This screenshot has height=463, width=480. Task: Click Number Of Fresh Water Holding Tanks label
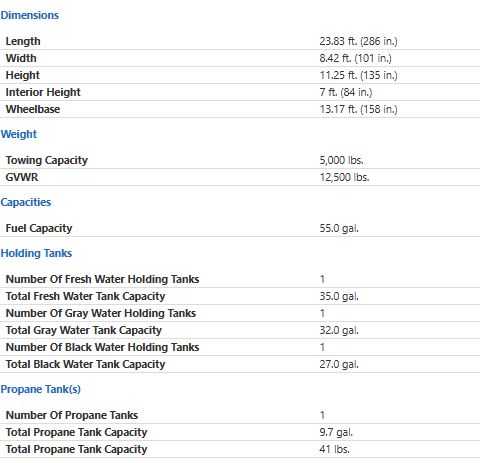[x=102, y=279]
